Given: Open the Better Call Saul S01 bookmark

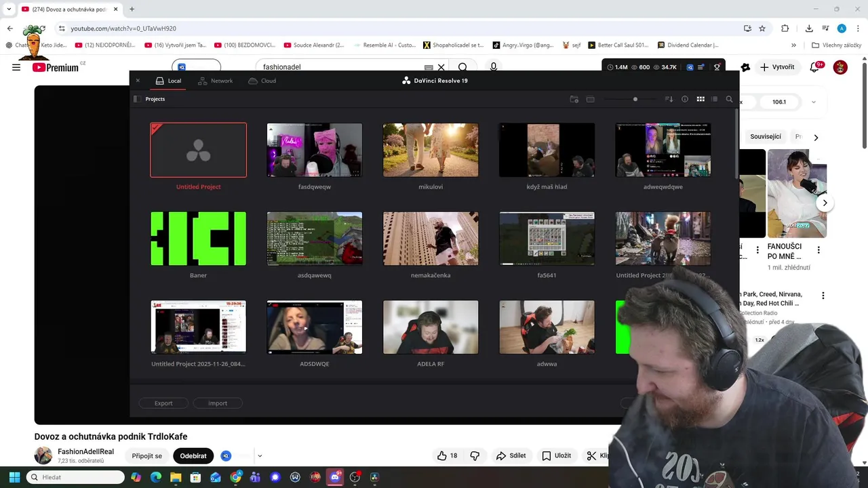Looking at the screenshot, I should coord(618,45).
